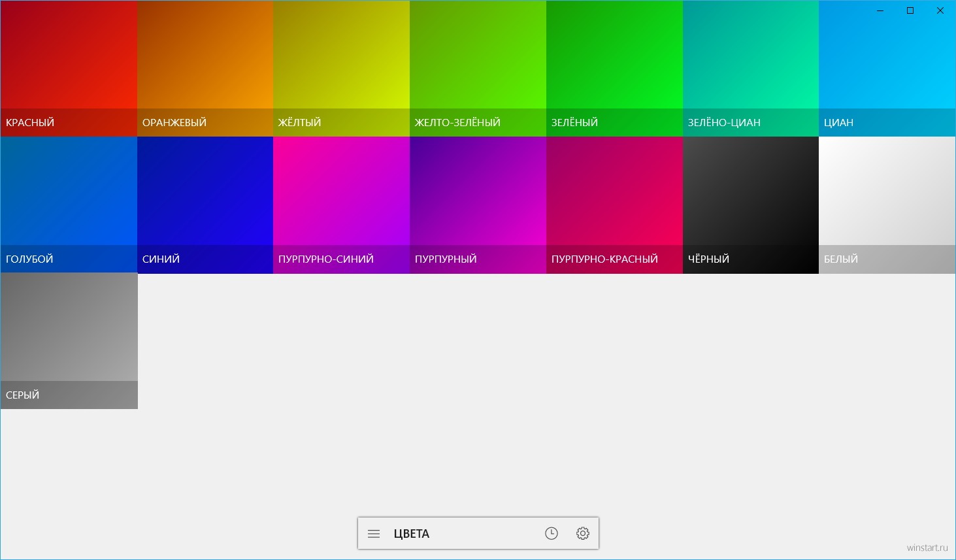This screenshot has height=560, width=956.
Task: Pick the ЧЁРНЫЙ color tile
Action: [x=751, y=205]
